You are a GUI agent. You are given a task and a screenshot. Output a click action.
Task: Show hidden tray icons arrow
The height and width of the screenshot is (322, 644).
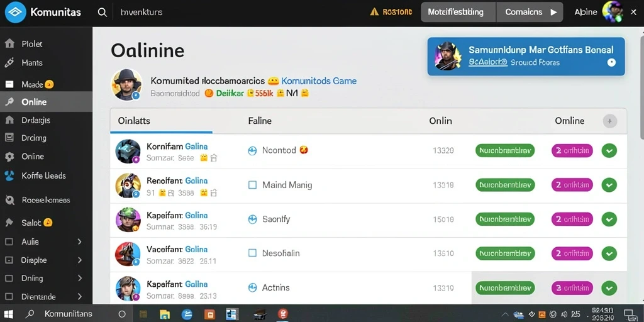tap(506, 314)
